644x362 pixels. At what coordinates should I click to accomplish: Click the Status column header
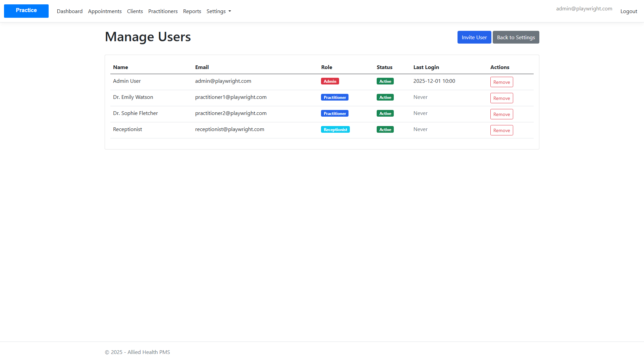coord(384,67)
